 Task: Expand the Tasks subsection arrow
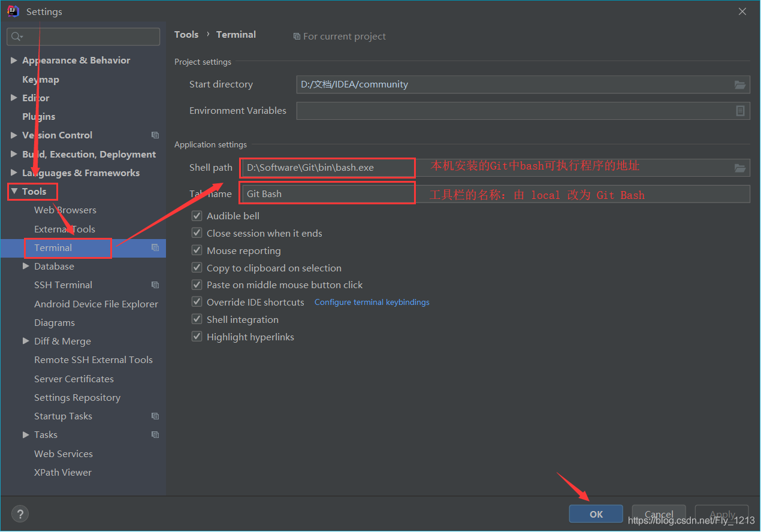[26, 434]
